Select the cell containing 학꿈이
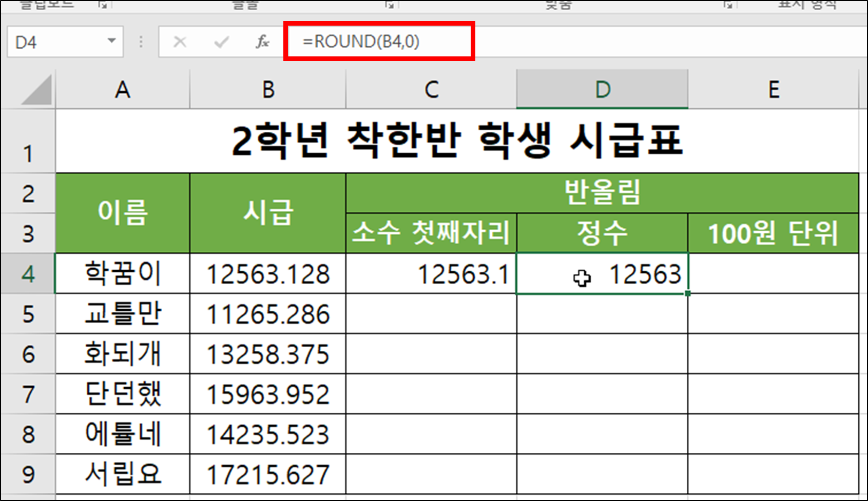The height and width of the screenshot is (501, 868). click(122, 274)
